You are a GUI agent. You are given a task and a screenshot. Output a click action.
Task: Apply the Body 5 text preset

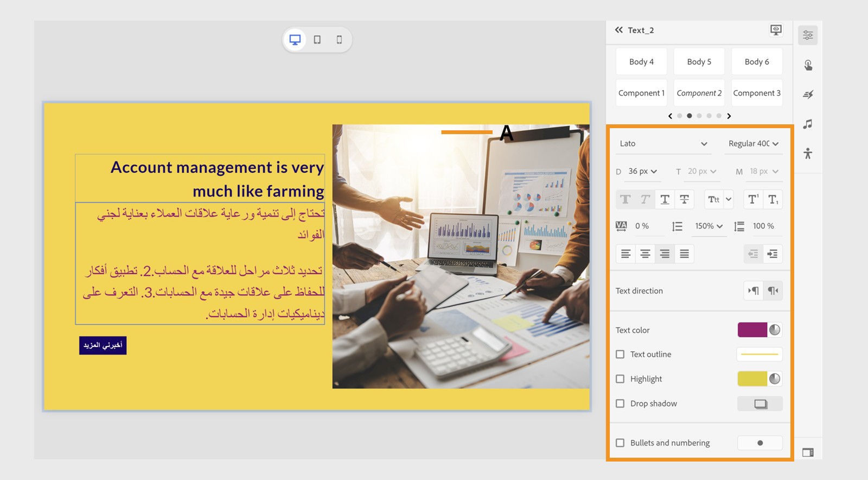pyautogui.click(x=699, y=61)
